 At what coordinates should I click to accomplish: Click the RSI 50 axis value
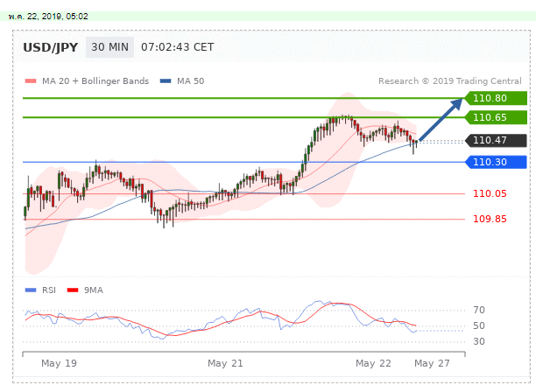[479, 325]
